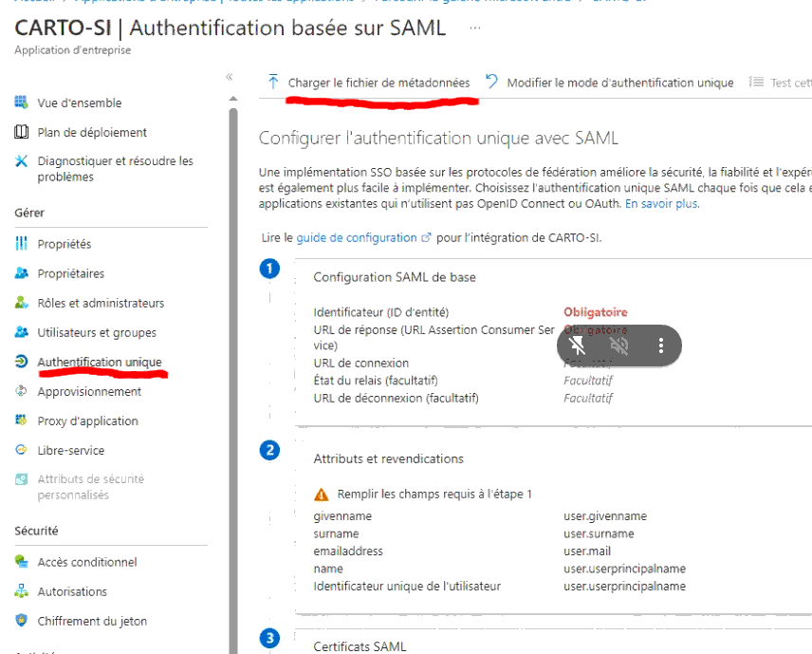Screen dimensions: 812x654
Task: Open Plan de déploiement page
Action: (x=92, y=132)
